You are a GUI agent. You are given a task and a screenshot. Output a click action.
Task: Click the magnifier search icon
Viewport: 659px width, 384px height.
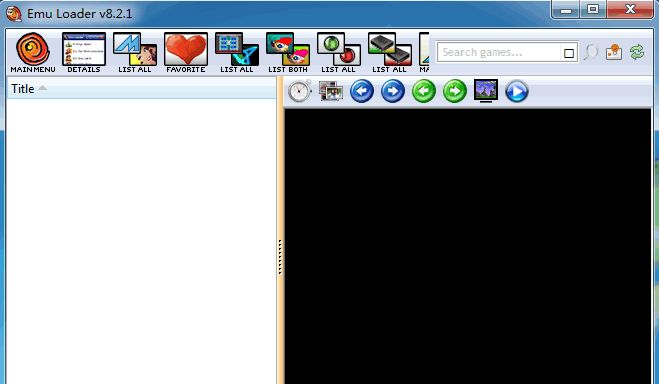tap(591, 53)
